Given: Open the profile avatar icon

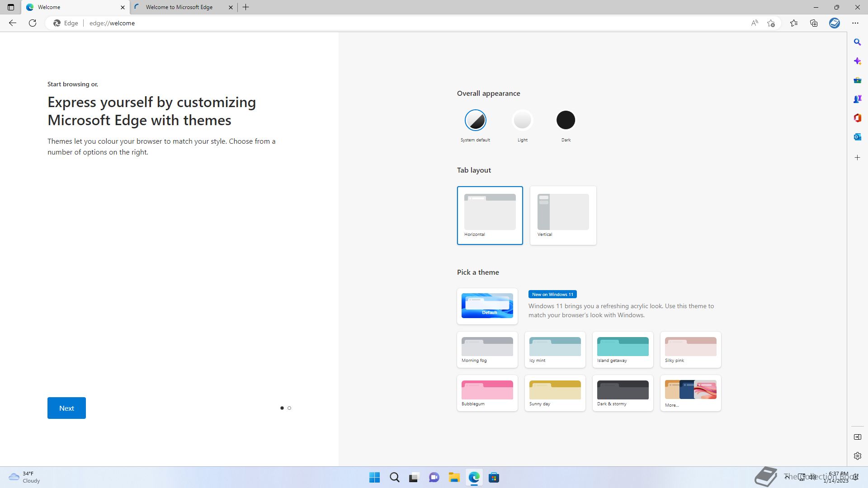Looking at the screenshot, I should [x=835, y=23].
